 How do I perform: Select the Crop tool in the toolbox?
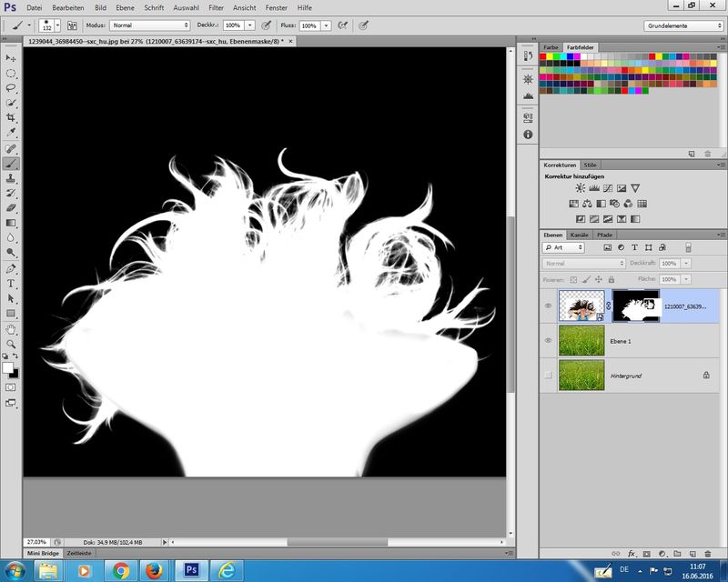coord(11,118)
